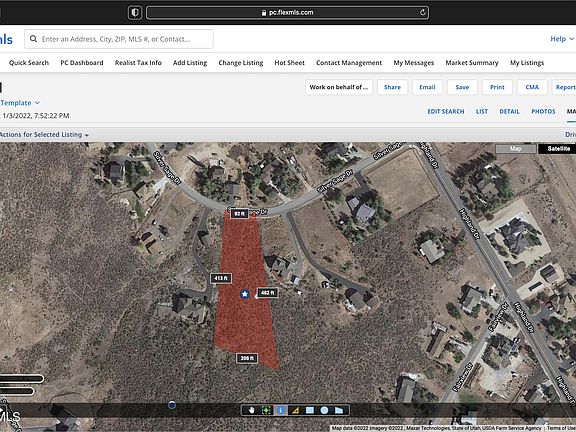Switch to LIST tab
This screenshot has width=576, height=432.
[482, 111]
